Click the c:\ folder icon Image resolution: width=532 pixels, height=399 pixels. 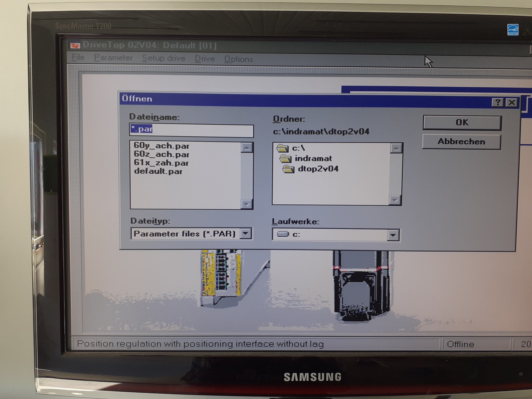pyautogui.click(x=282, y=148)
